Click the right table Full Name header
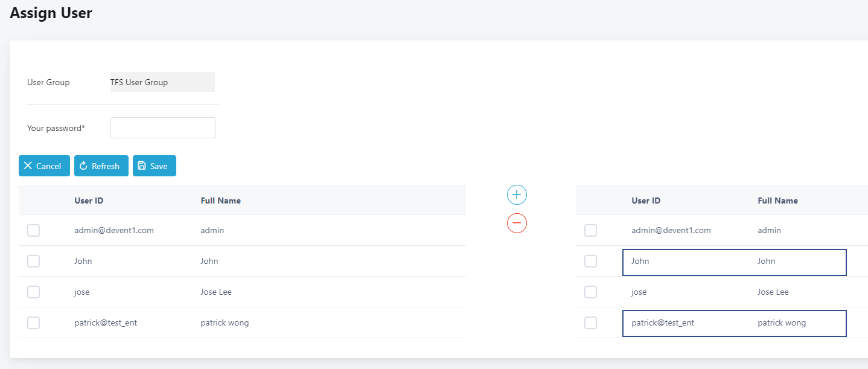Viewport: 868px width, 369px height. [x=777, y=201]
